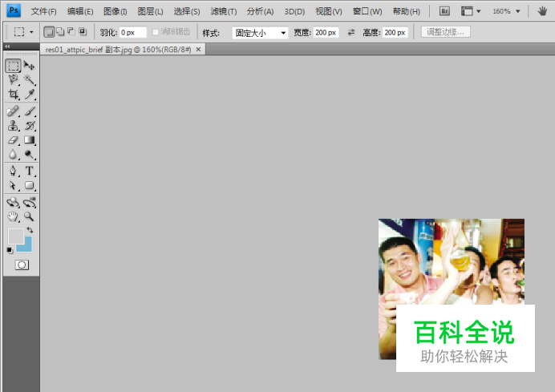Select the Eraser tool
This screenshot has height=392, width=555.
pos(13,140)
